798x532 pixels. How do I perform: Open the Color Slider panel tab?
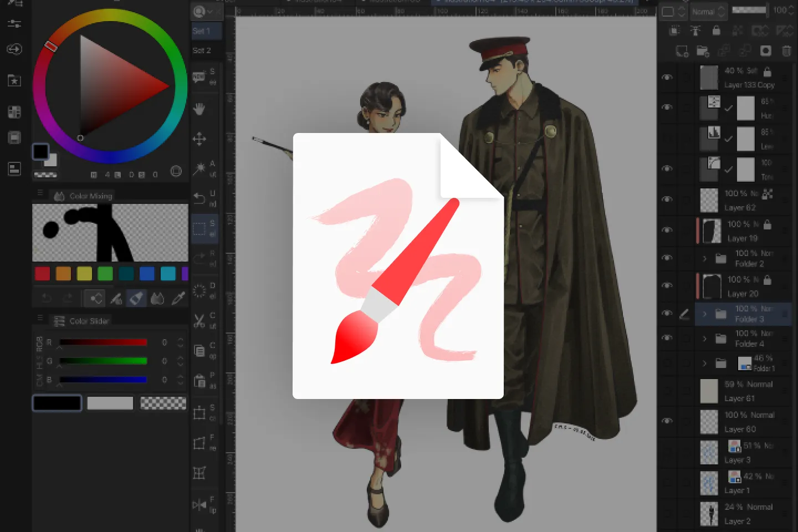82,321
